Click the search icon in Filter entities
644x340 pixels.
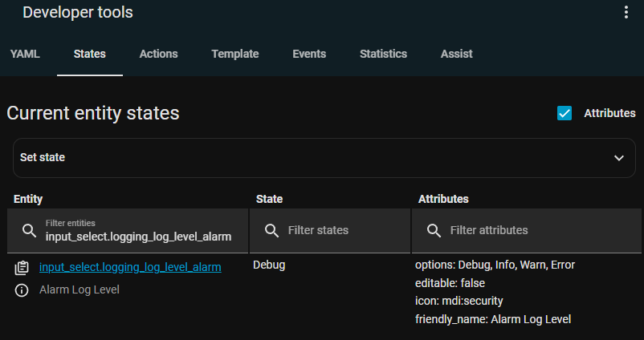[x=29, y=231]
